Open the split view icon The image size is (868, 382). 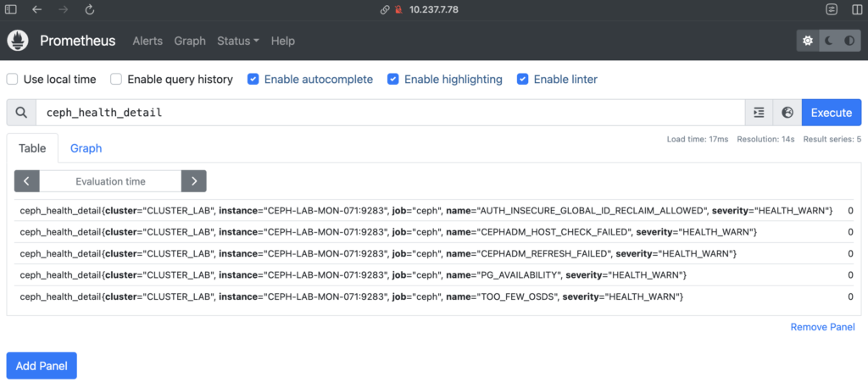click(857, 9)
